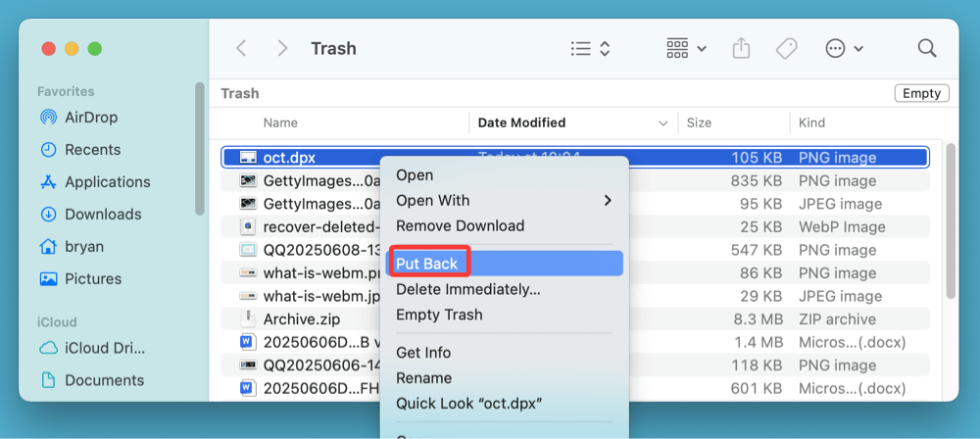This screenshot has width=980, height=439.
Task: Click the sidebar vertical scrollbar
Action: point(199,149)
